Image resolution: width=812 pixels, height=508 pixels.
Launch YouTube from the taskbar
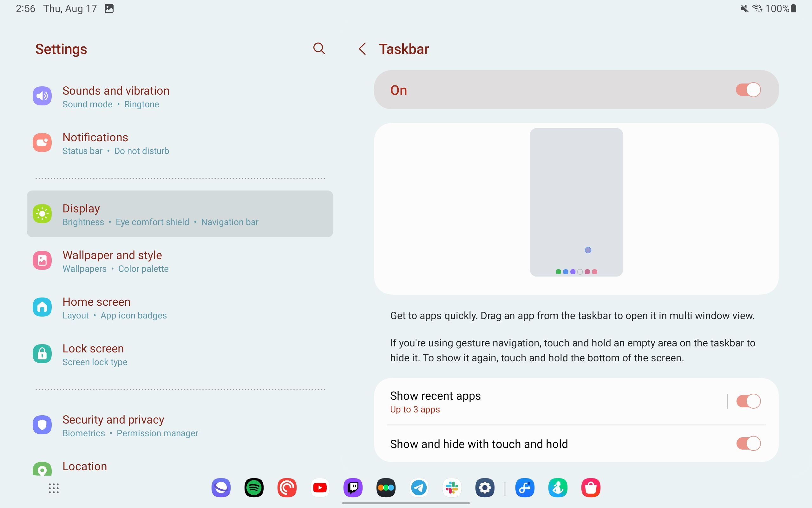[320, 487]
